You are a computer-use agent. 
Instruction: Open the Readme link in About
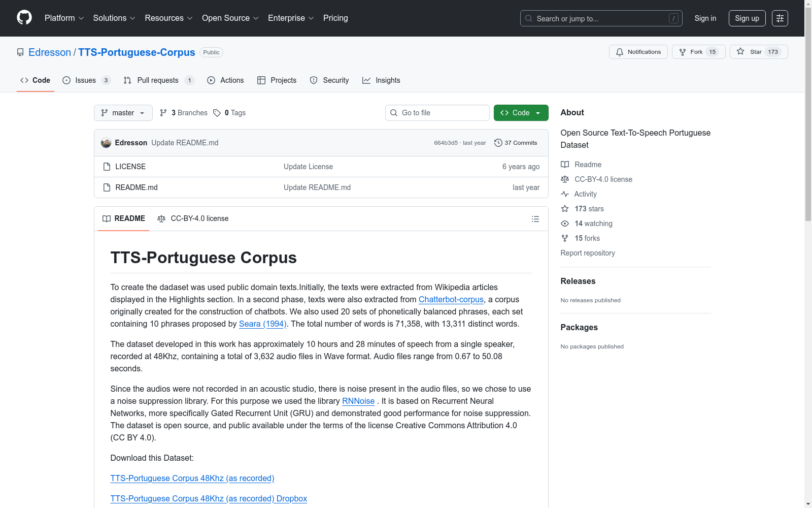click(x=581, y=165)
